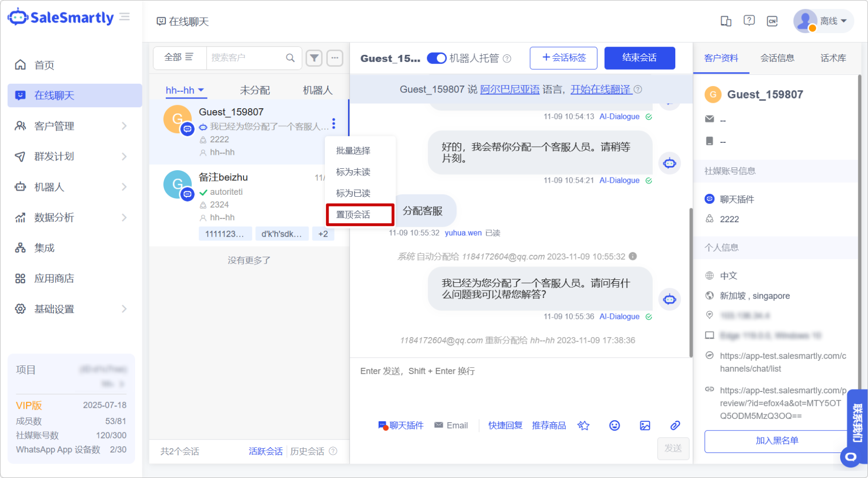Click the CN language switch icon
Screen dimensions: 868x478
click(772, 21)
